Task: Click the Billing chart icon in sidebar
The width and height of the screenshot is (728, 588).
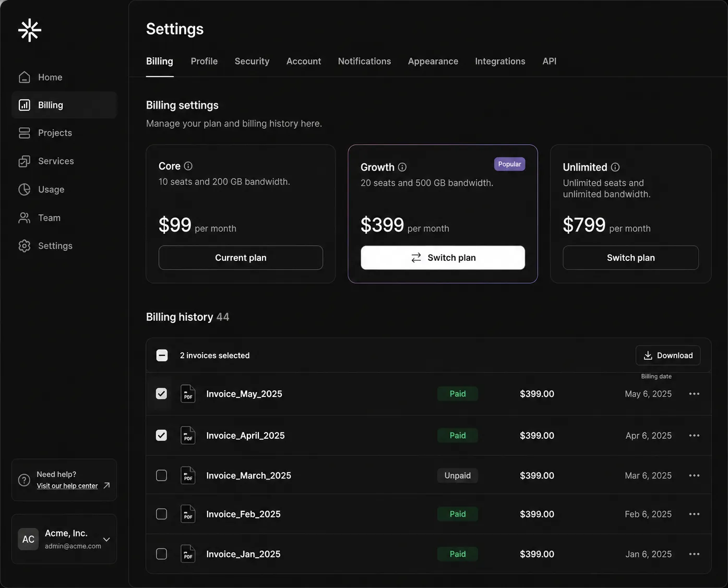Action: 25,105
